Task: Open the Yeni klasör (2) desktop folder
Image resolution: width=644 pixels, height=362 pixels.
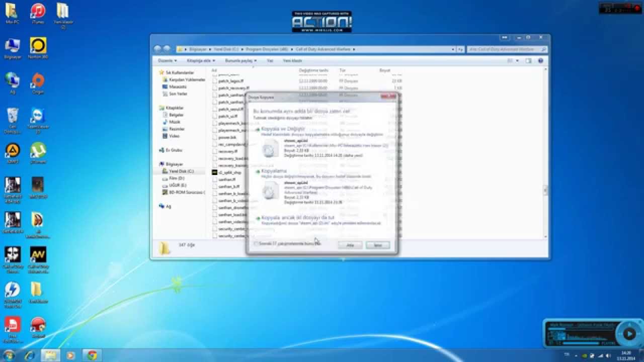Action: pos(63,15)
